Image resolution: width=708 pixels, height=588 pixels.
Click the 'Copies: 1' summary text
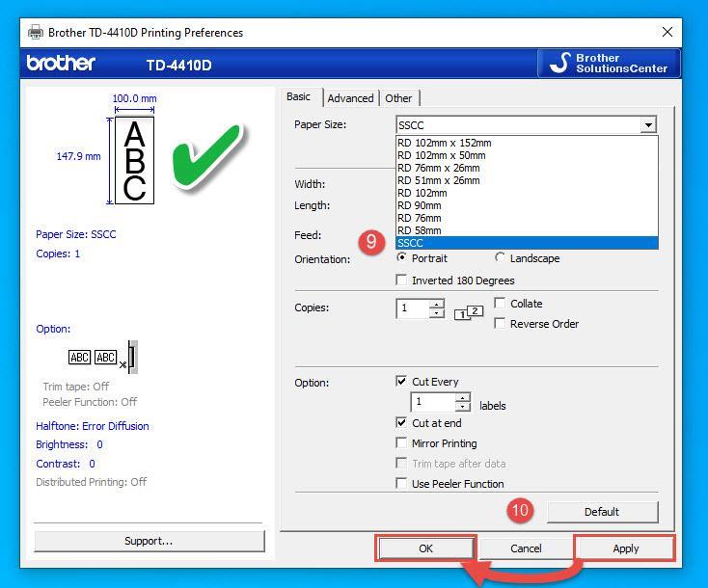[x=58, y=254]
